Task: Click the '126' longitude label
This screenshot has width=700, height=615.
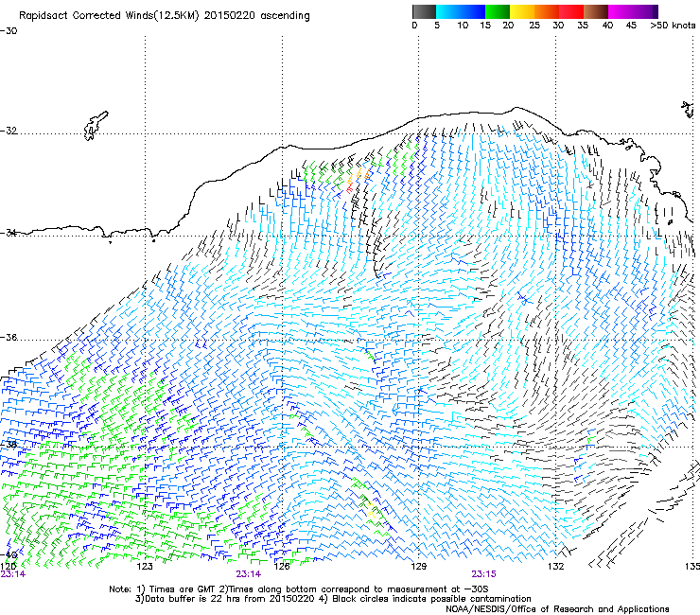Action: tap(282, 567)
